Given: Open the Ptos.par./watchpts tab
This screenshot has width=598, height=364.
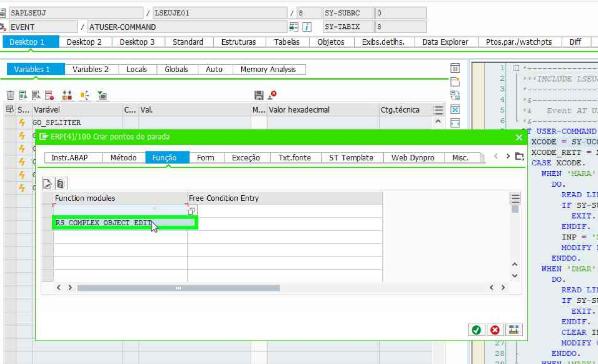Looking at the screenshot, I should [x=519, y=42].
